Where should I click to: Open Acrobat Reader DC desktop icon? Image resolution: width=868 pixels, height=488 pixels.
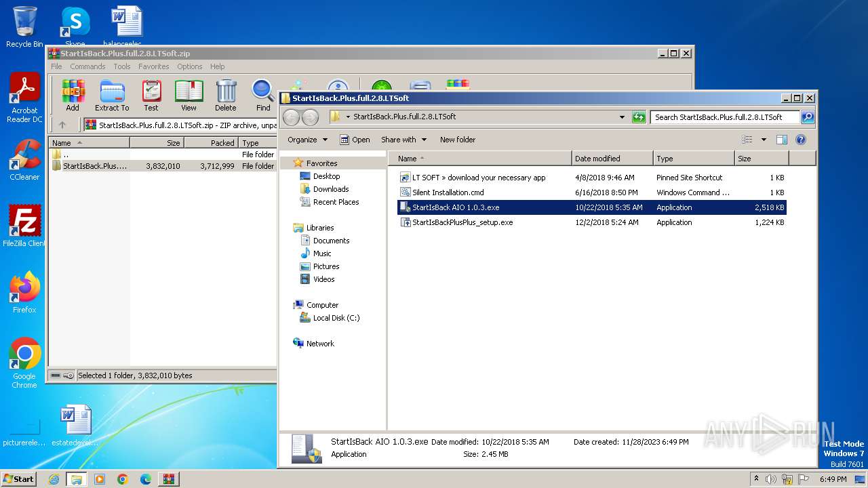click(x=24, y=98)
